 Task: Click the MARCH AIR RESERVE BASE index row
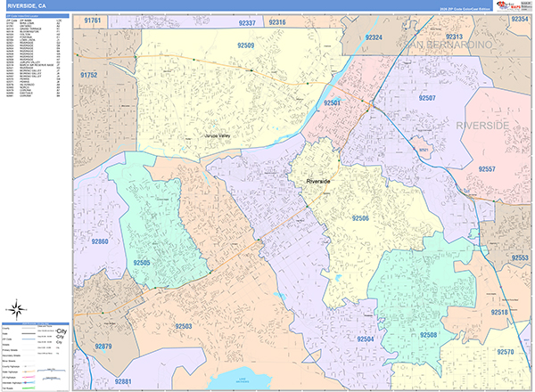pyautogui.click(x=33, y=65)
